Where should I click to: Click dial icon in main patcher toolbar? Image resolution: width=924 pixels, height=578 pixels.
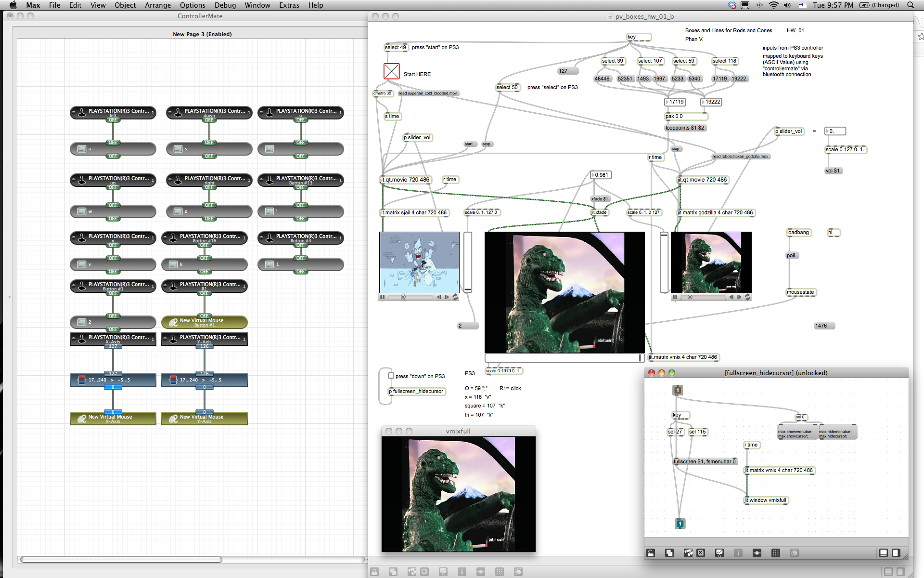tap(518, 572)
